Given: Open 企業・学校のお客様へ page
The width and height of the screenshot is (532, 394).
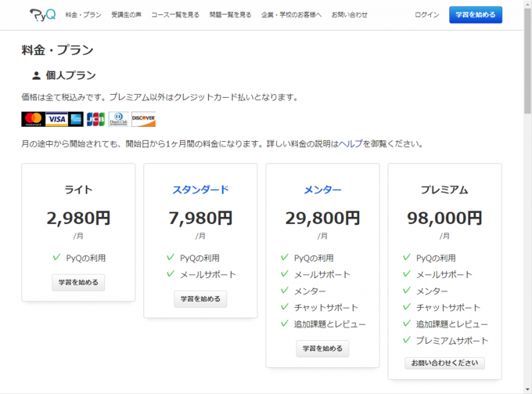Looking at the screenshot, I should [x=292, y=15].
